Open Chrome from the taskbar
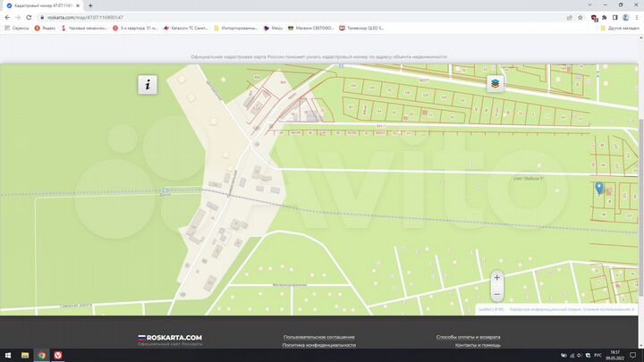 [42, 355]
